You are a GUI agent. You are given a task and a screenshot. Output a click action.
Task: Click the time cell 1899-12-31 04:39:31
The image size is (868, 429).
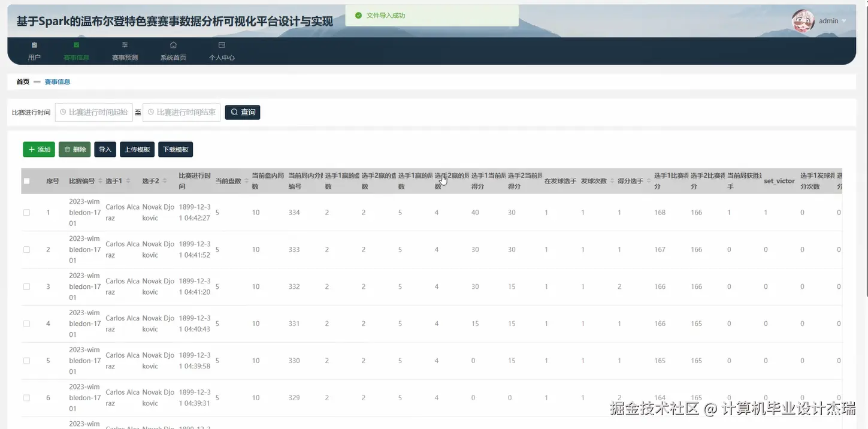195,398
